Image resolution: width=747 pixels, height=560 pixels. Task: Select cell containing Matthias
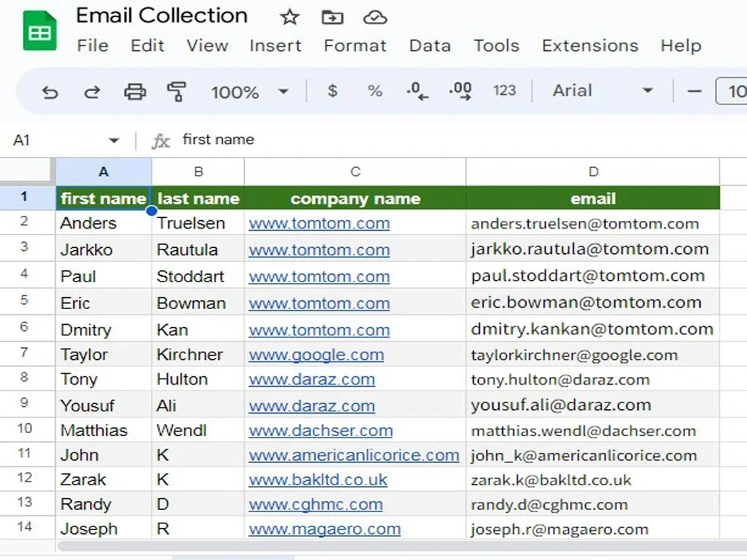103,431
